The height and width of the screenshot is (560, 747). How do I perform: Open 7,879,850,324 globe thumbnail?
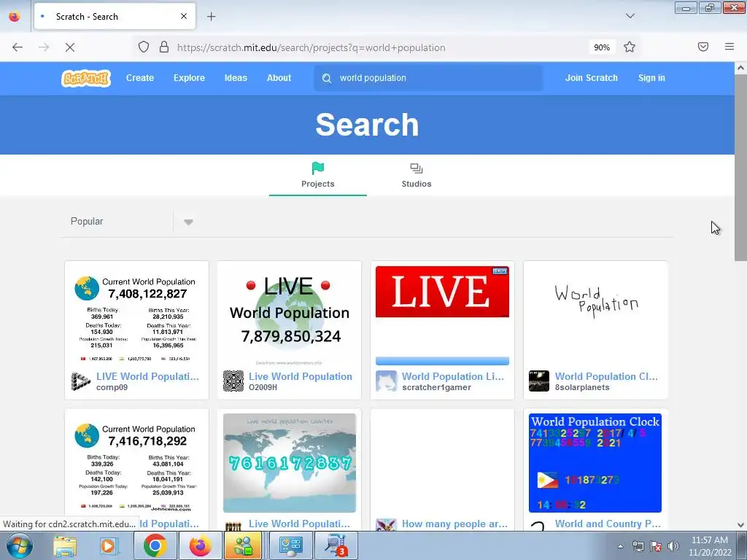(290, 316)
